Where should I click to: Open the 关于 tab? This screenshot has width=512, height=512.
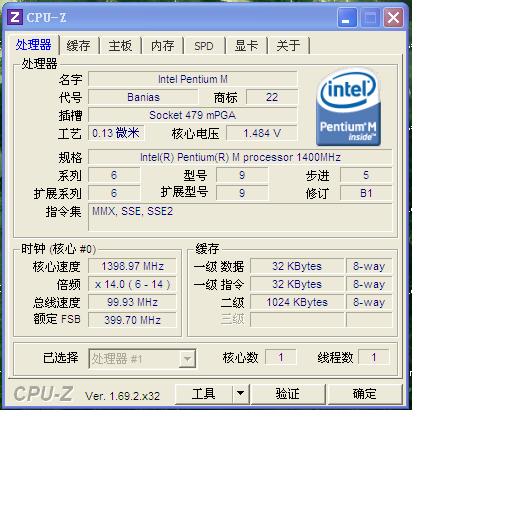pos(288,46)
